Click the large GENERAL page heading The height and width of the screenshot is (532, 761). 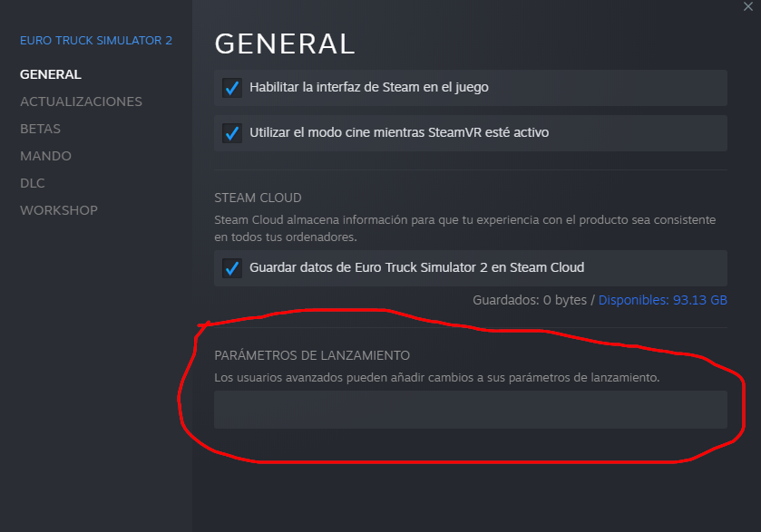pos(284,44)
